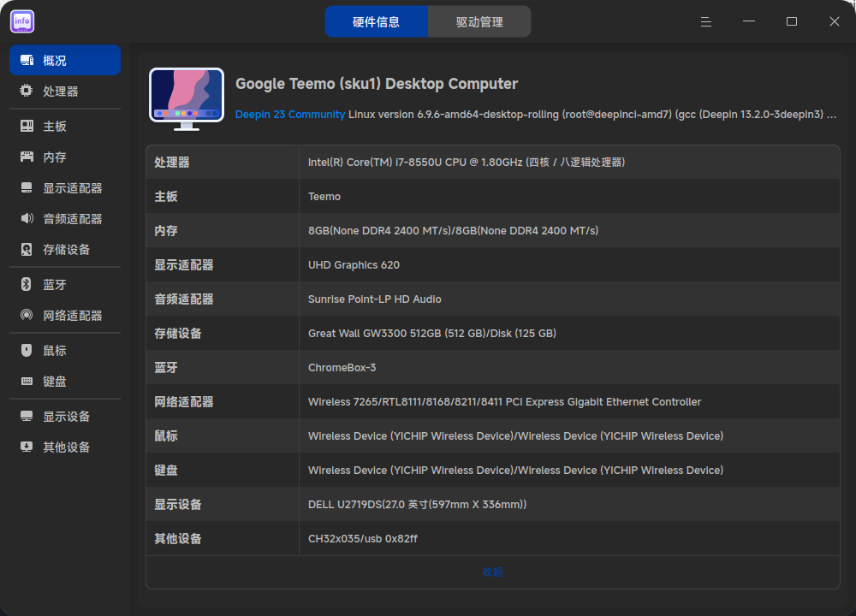Click the 收起 collapse link
This screenshot has width=856, height=616.
tap(492, 572)
